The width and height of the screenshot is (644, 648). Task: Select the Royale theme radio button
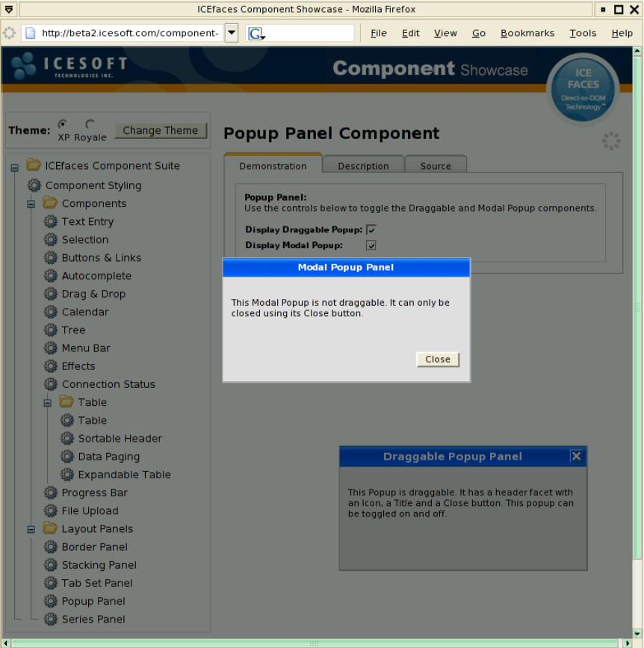click(90, 124)
